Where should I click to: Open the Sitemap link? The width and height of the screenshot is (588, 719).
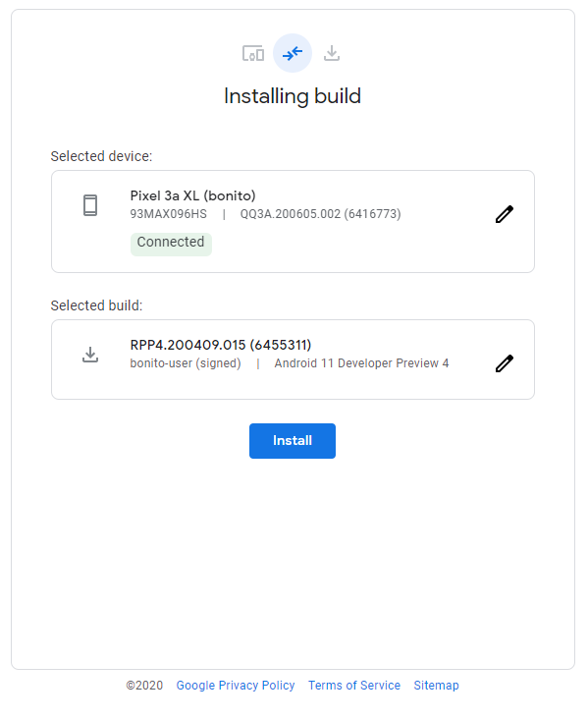[x=436, y=685]
